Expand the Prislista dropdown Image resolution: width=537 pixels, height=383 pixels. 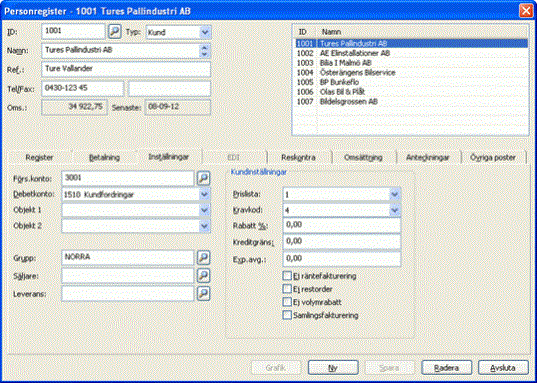point(395,194)
